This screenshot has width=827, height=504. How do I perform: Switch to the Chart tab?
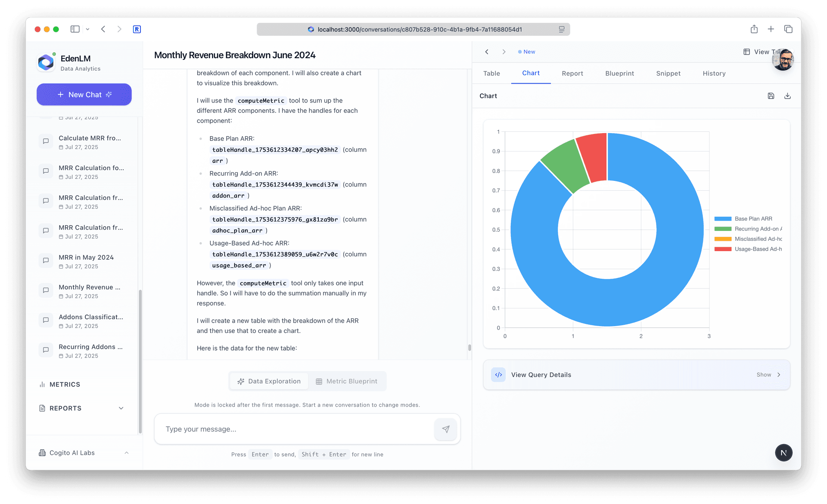pyautogui.click(x=531, y=73)
